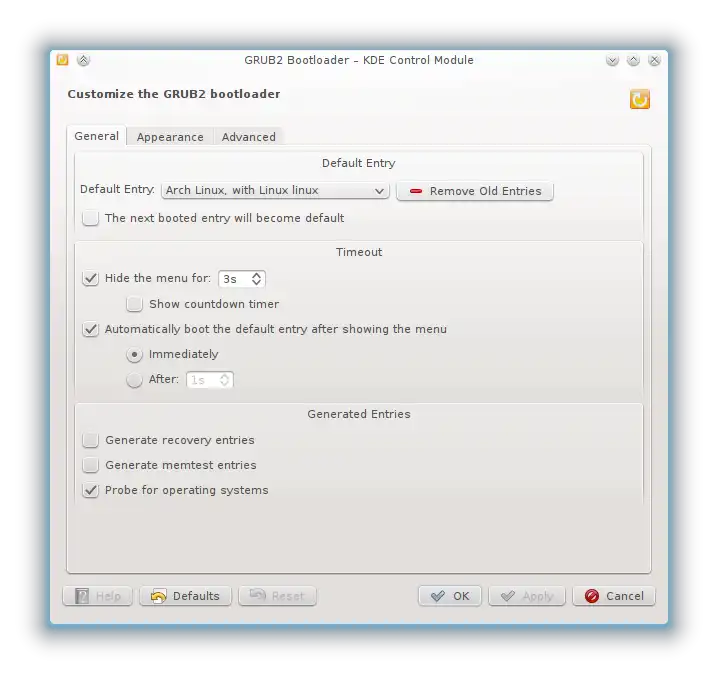Screen dimensions: 718x674
Task: Open the Appearance tab
Action: point(170,137)
